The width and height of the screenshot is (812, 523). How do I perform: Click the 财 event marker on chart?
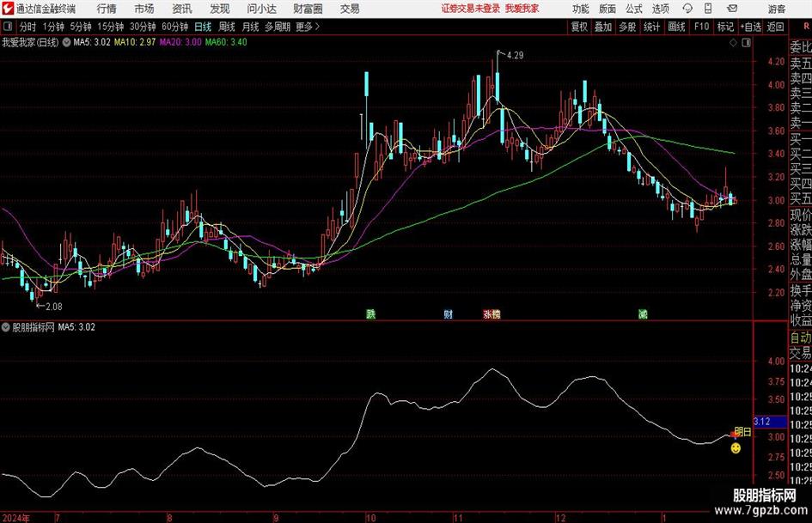point(448,313)
